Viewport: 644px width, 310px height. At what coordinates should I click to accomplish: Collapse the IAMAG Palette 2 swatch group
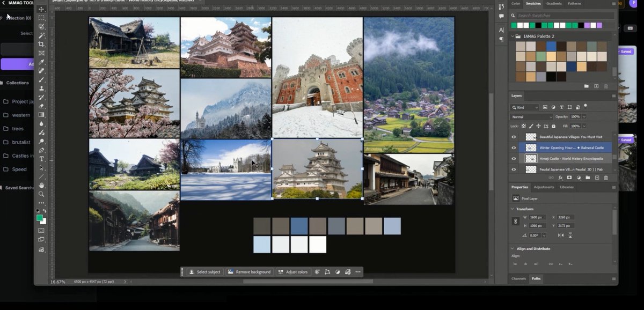coord(512,36)
